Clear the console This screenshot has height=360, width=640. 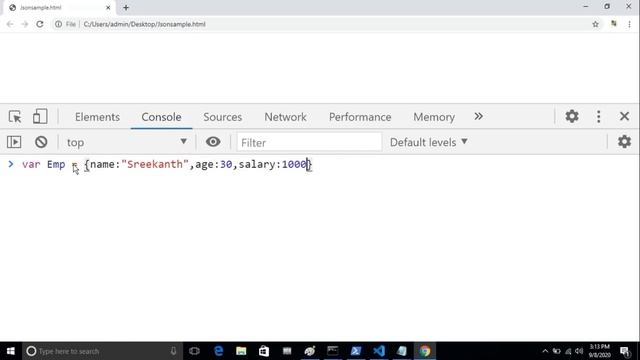(x=41, y=142)
